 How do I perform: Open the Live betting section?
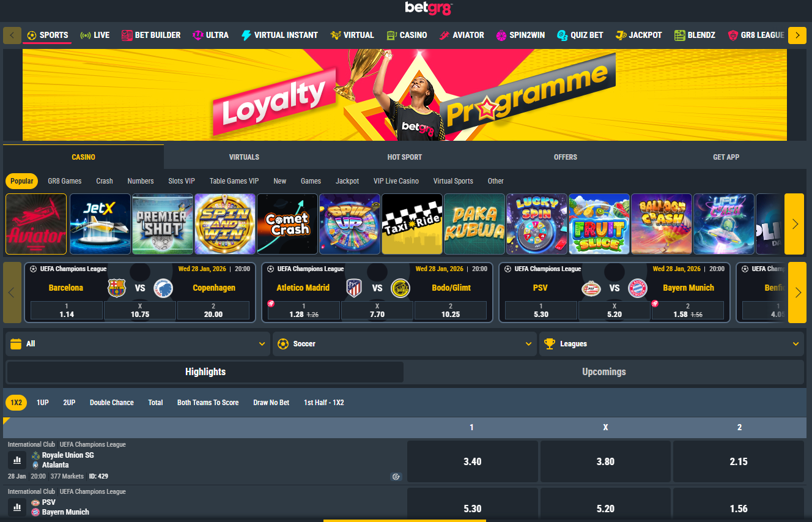point(95,35)
